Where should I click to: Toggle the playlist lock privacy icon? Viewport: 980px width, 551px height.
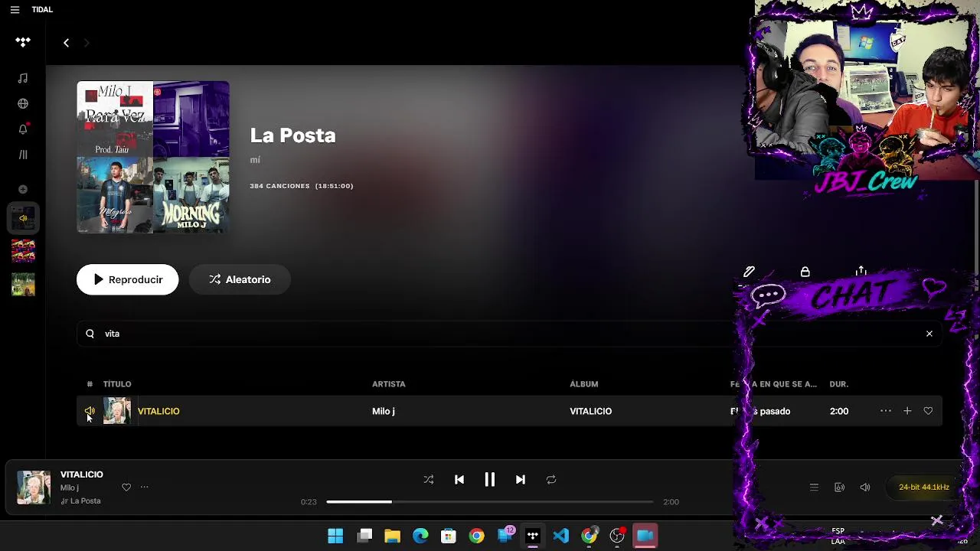(x=805, y=272)
